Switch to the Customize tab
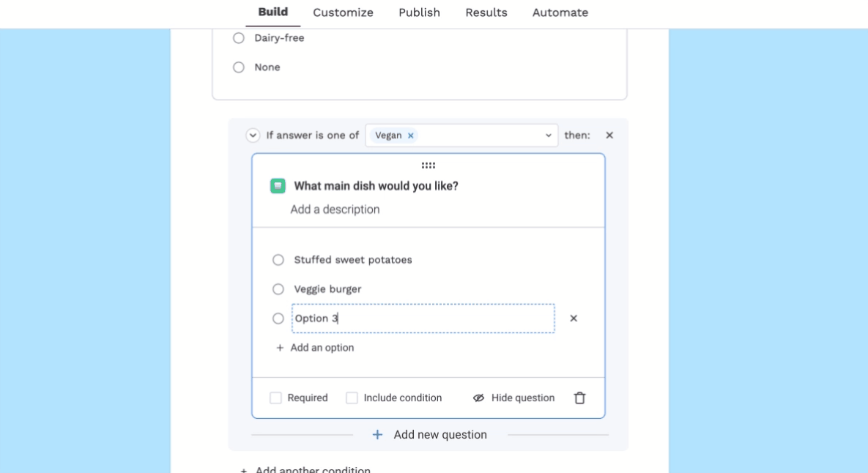Image resolution: width=868 pixels, height=473 pixels. (344, 12)
